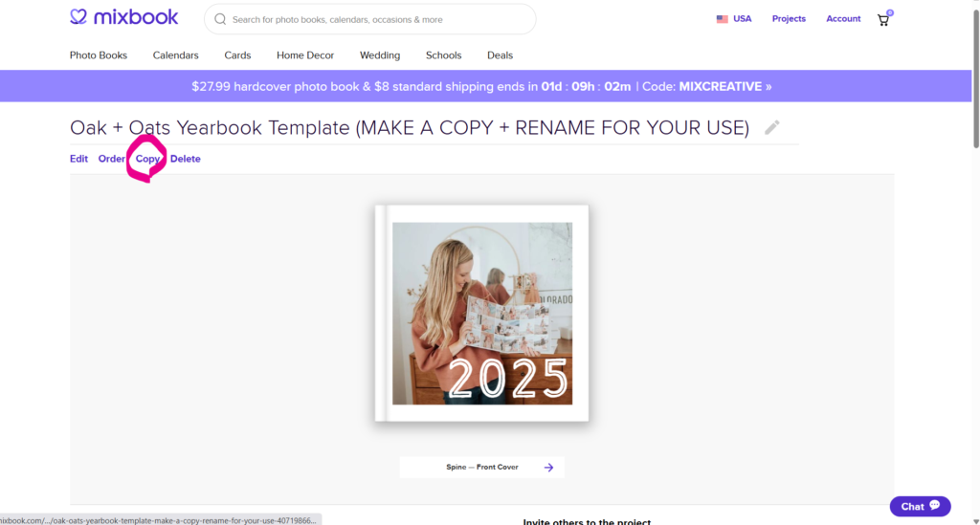This screenshot has width=980, height=525.
Task: Expand the Wedding menu
Action: 380,55
